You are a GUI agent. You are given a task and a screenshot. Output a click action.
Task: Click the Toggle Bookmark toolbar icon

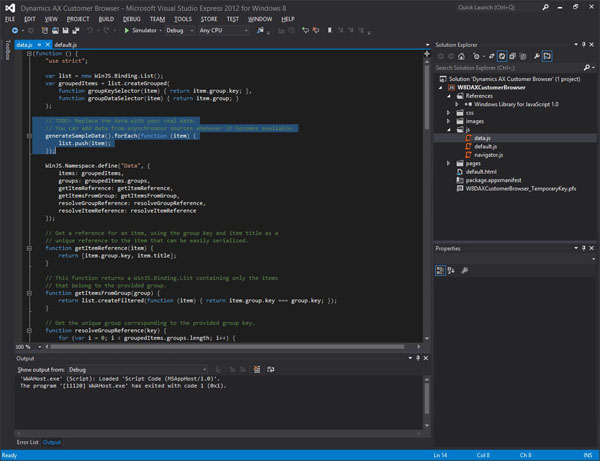(329, 30)
